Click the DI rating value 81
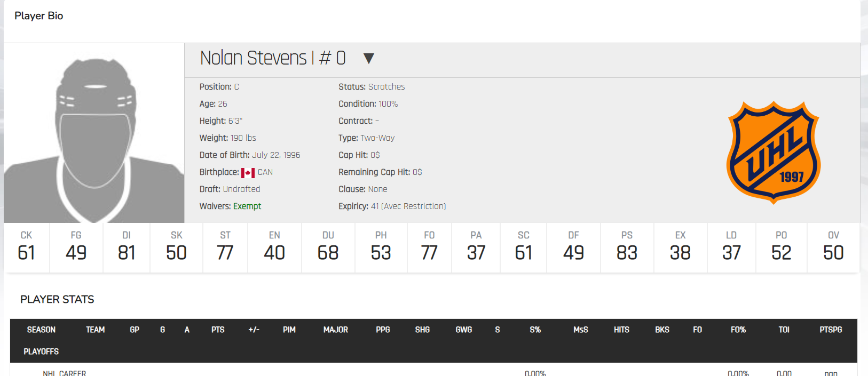Screen dimensions: 868x376 [x=127, y=253]
